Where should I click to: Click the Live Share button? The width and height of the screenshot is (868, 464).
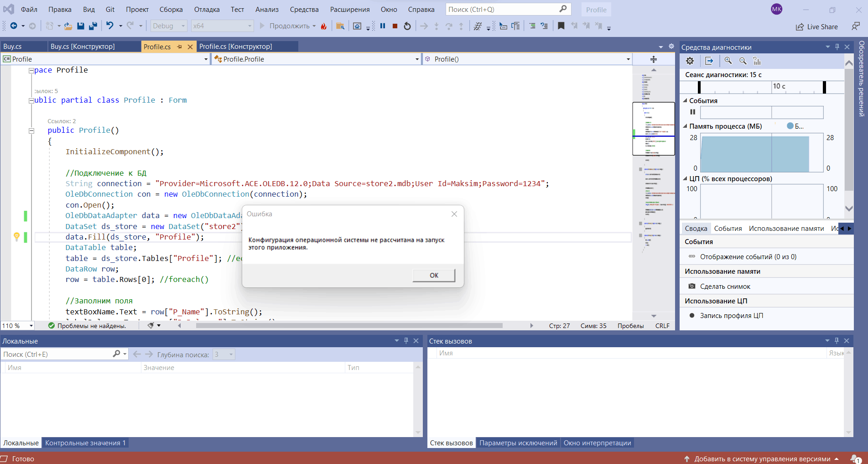(817, 27)
